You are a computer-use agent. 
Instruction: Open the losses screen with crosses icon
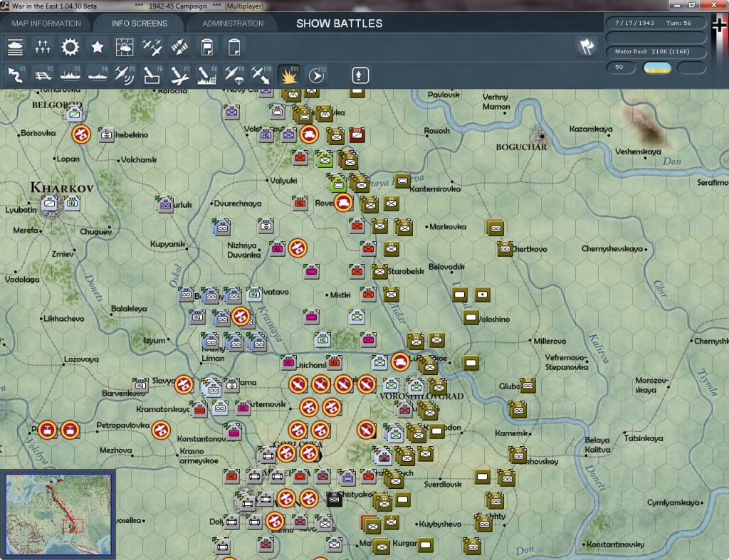click(42, 48)
